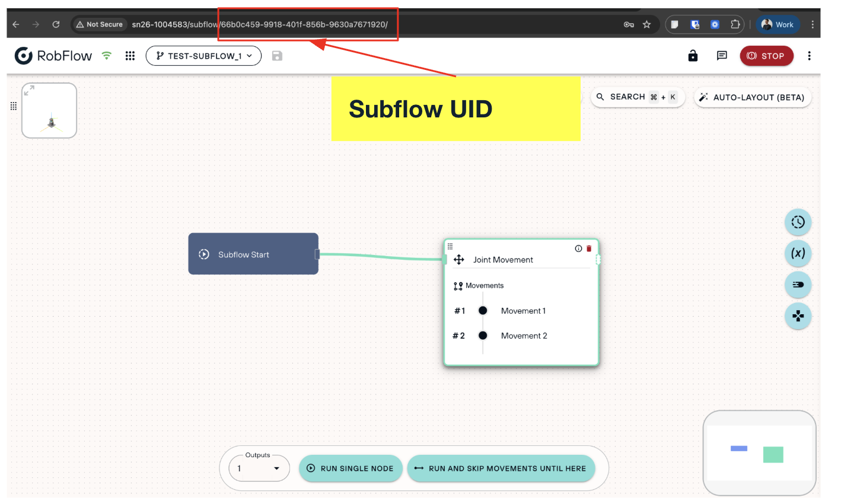The width and height of the screenshot is (841, 504).
Task: Stop the running flow
Action: click(766, 56)
